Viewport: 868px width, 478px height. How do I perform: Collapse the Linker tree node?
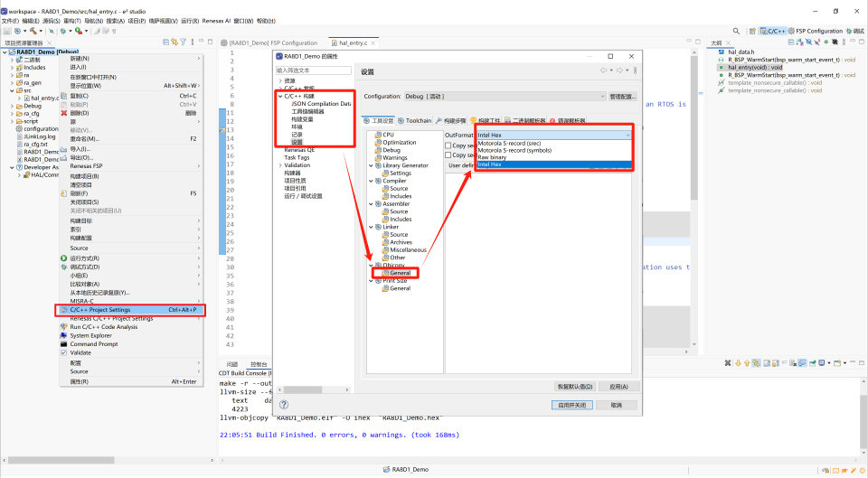pos(371,227)
